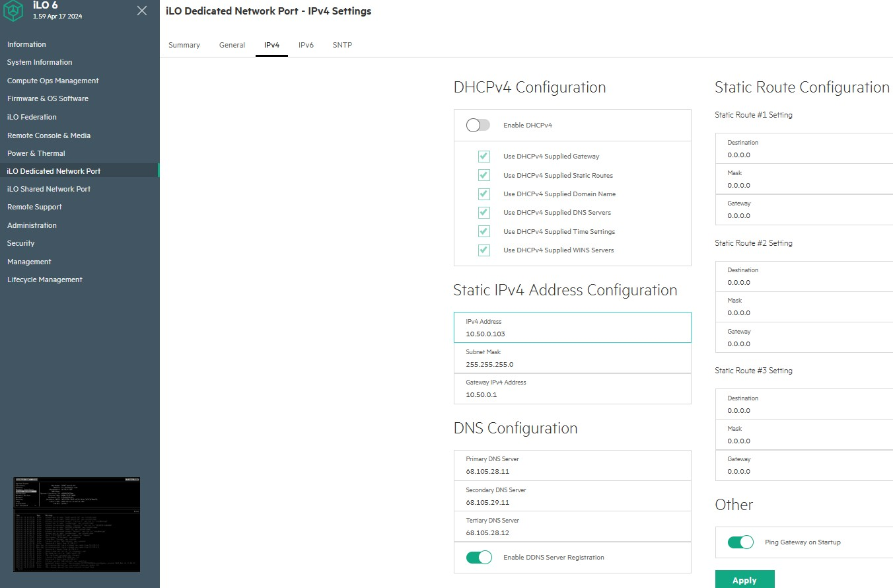
Task: Edit Static Route #3 Mask field
Action: pos(804,435)
